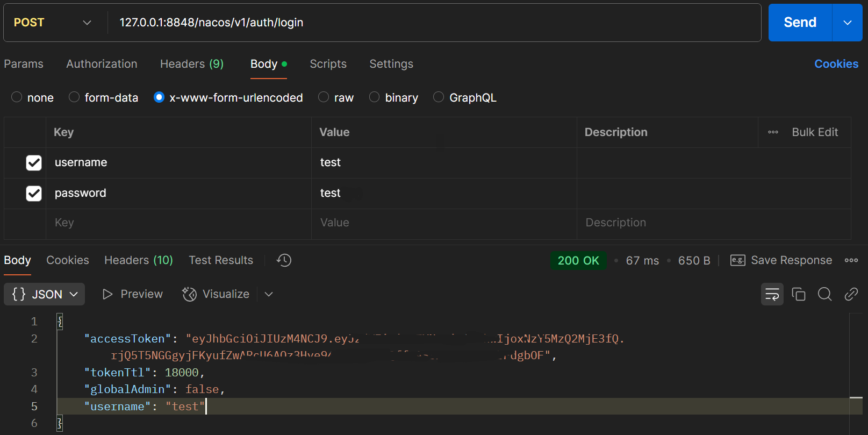The height and width of the screenshot is (435, 868).
Task: Open the Settings tab
Action: tap(391, 64)
